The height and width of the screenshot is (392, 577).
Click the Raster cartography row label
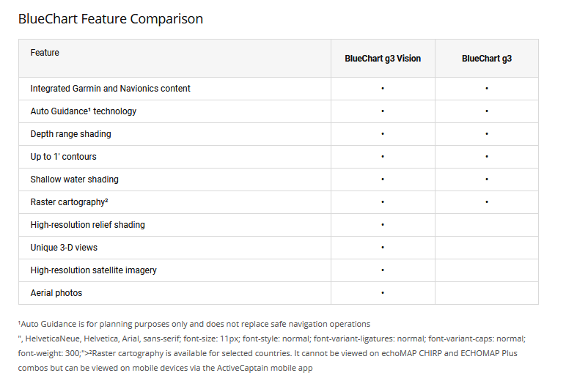tap(69, 202)
